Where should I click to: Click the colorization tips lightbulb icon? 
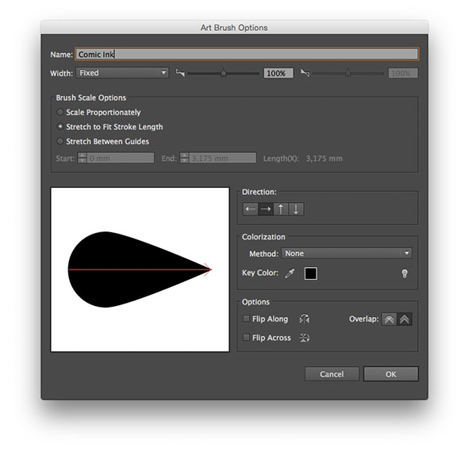click(404, 273)
